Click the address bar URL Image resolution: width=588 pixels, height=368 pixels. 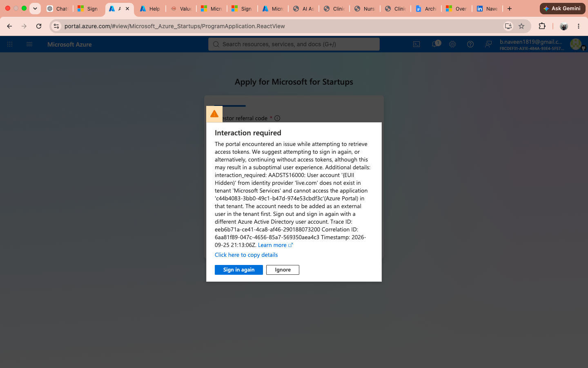click(175, 26)
